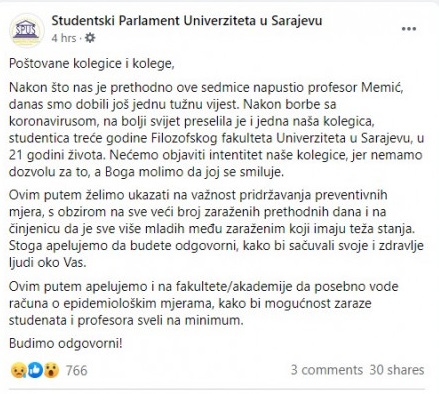
Task: Click the greeting "Poštovane kolegice i kolege"
Action: pyautogui.click(x=92, y=63)
